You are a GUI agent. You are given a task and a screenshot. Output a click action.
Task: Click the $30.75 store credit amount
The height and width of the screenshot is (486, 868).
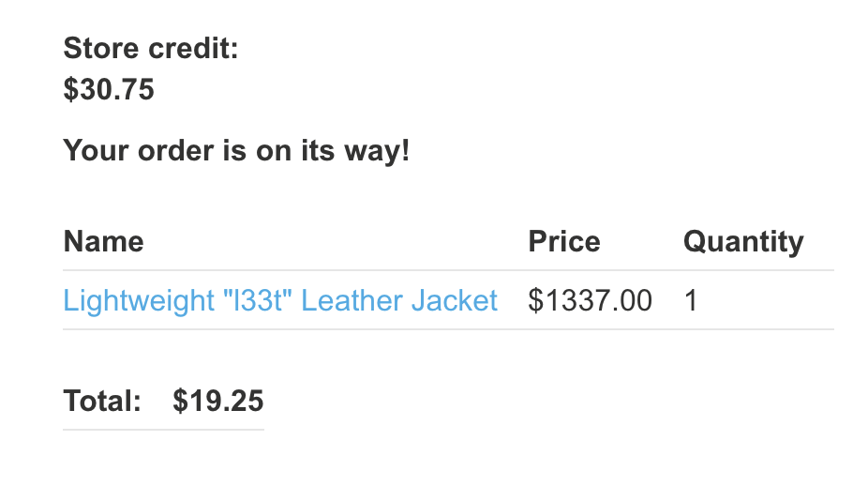click(109, 90)
